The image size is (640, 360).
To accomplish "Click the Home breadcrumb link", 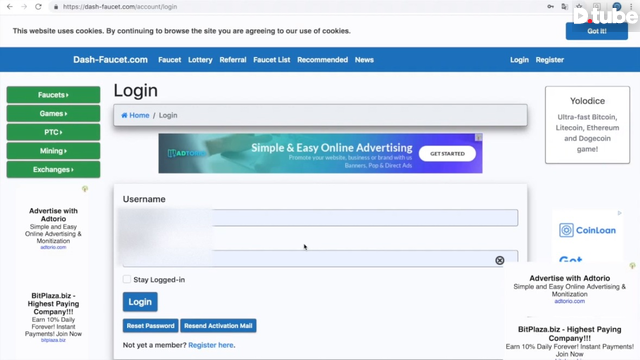I will click(135, 115).
